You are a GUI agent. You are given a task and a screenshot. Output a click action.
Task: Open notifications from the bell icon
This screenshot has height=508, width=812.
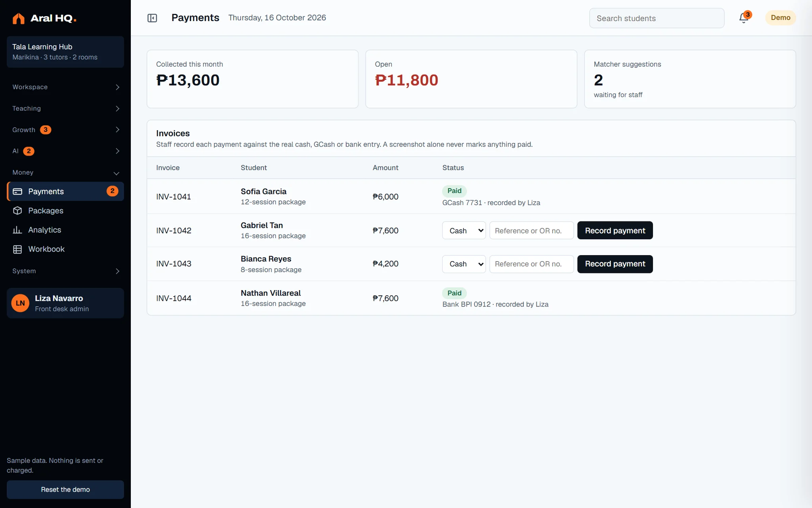[x=744, y=18]
